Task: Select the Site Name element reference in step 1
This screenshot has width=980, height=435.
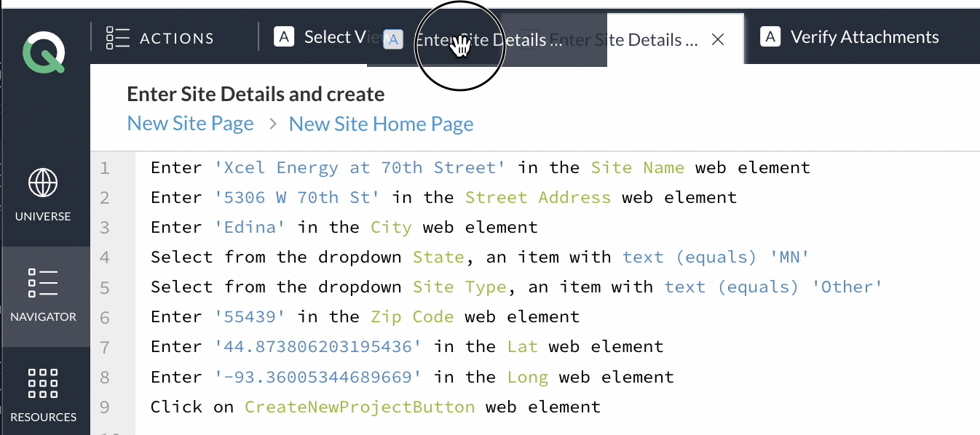Action: 647,167
